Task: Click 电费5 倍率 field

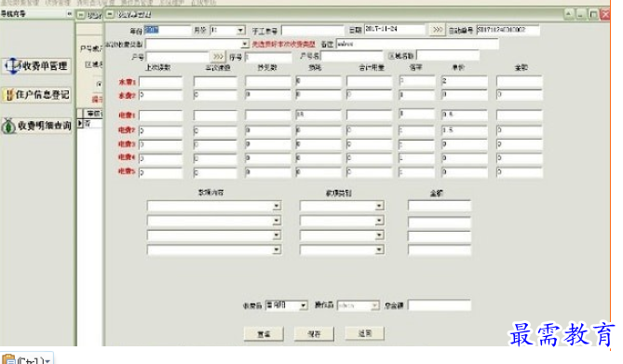Action: click(416, 172)
